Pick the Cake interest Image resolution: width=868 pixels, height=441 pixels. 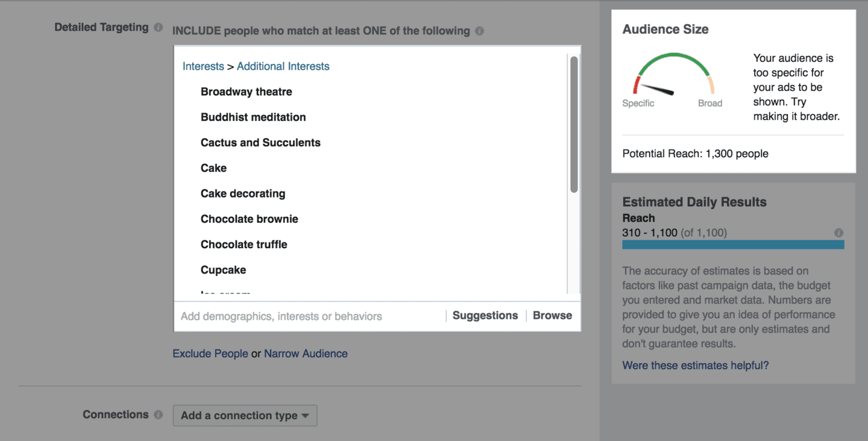[213, 168]
